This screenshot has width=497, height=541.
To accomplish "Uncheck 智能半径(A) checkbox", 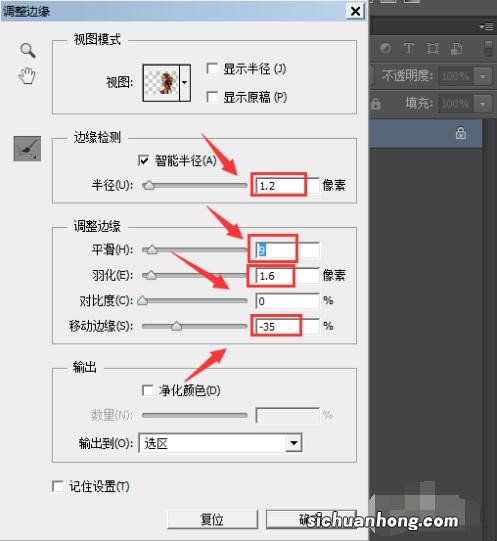I will coord(143,160).
